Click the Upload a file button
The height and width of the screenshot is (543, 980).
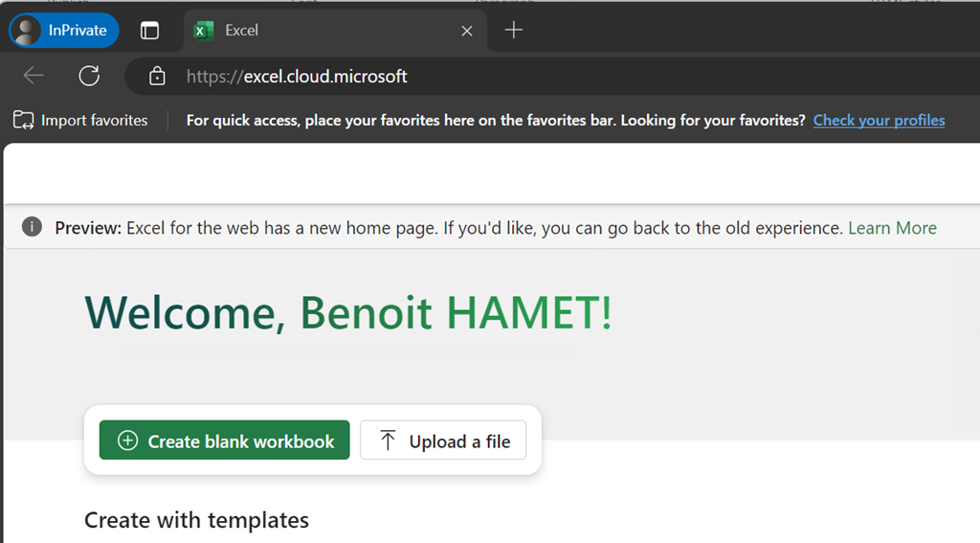point(443,441)
